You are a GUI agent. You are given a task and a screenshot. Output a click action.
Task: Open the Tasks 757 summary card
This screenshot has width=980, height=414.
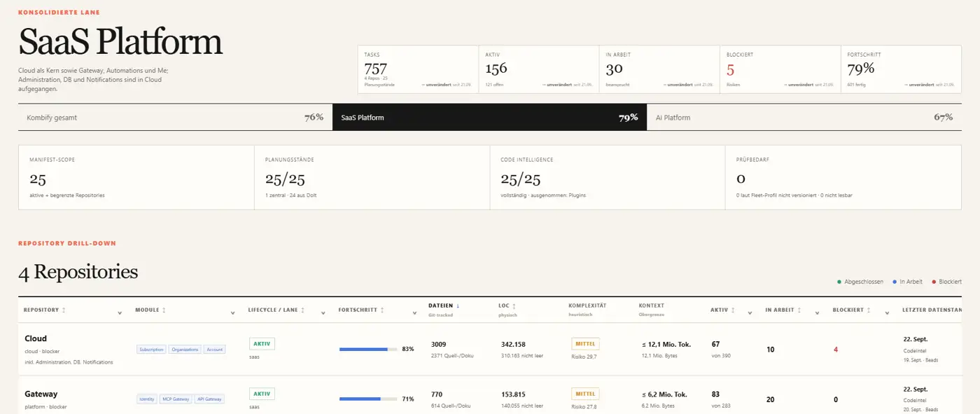click(418, 69)
